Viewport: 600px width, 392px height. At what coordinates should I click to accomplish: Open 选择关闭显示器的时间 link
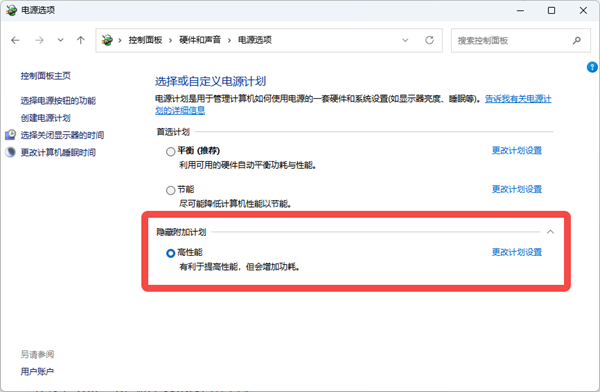(62, 135)
